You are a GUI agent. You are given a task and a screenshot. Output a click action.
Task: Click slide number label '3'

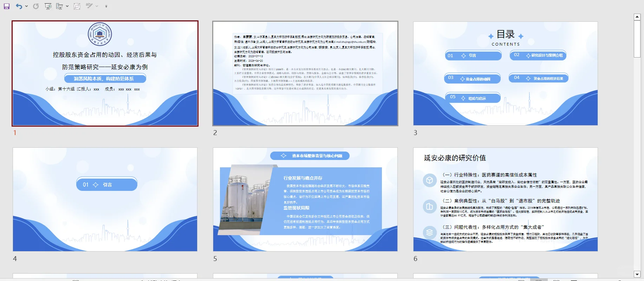click(x=415, y=133)
